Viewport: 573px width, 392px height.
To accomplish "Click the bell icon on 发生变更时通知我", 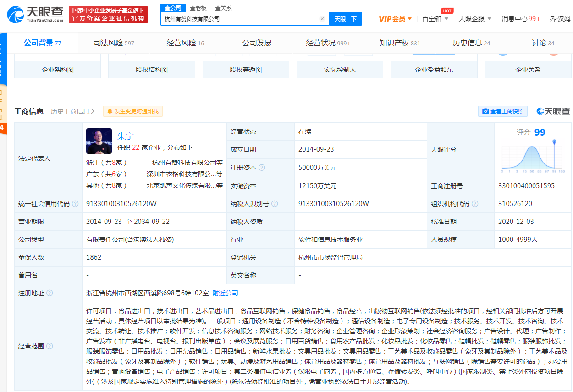I will (x=110, y=111).
